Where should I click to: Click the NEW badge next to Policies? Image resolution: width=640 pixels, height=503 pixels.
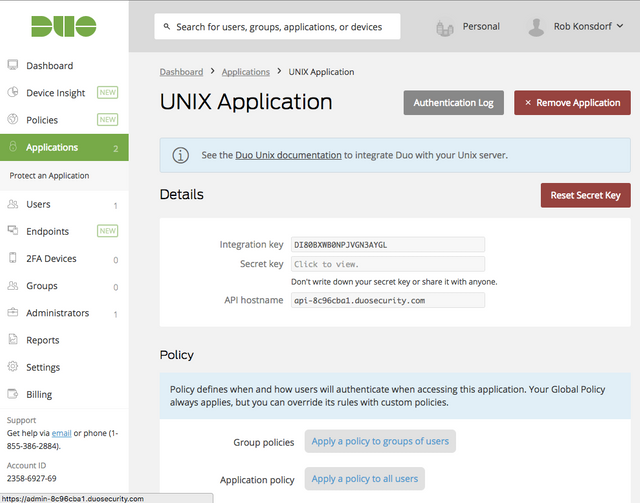pyautogui.click(x=107, y=120)
